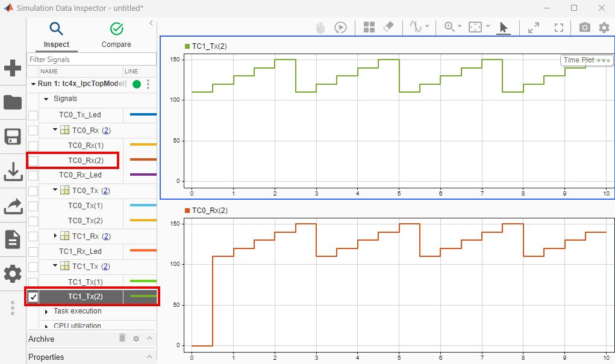Click the (2) link beside TC1_Rx
615x364 pixels.
(x=106, y=236)
